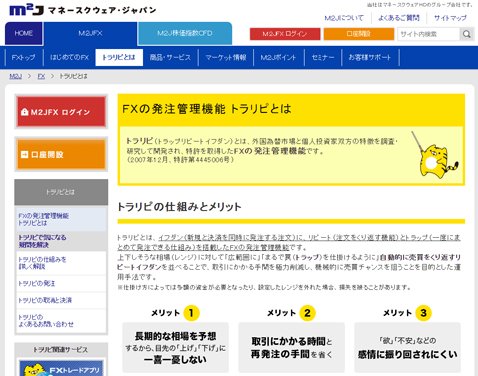Open the FXトレードアプリ banner

tap(61, 368)
